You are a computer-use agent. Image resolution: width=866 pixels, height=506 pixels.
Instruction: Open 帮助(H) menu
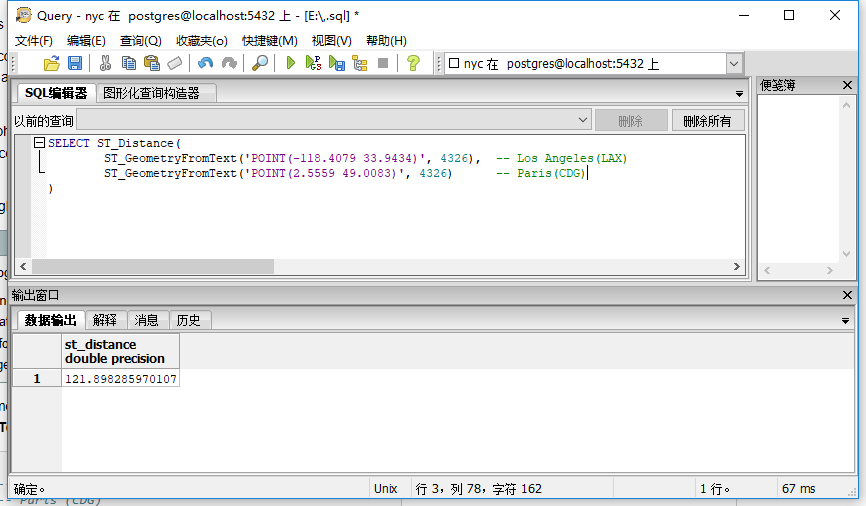pos(386,41)
